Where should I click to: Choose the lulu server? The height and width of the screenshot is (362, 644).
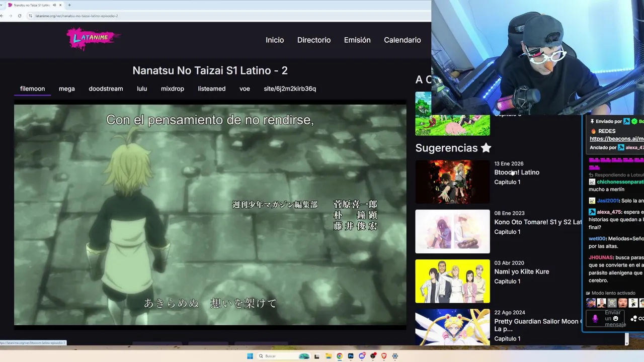coord(142,88)
